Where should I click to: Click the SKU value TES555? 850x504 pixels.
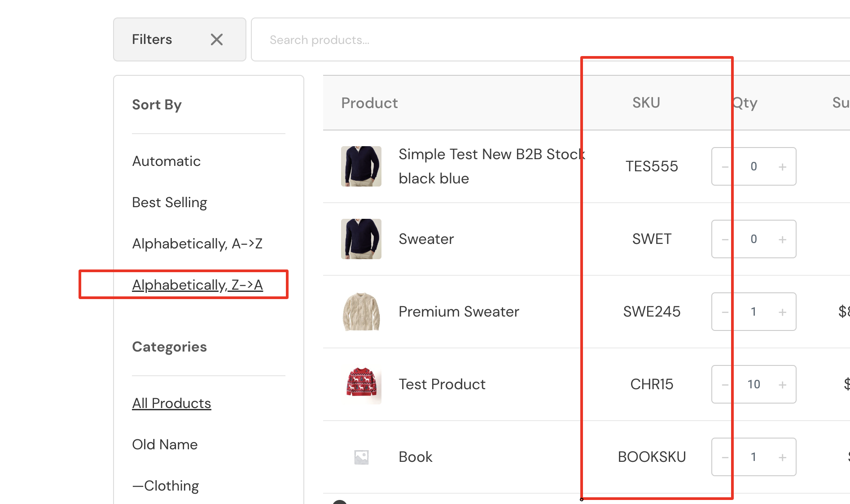pyautogui.click(x=652, y=166)
